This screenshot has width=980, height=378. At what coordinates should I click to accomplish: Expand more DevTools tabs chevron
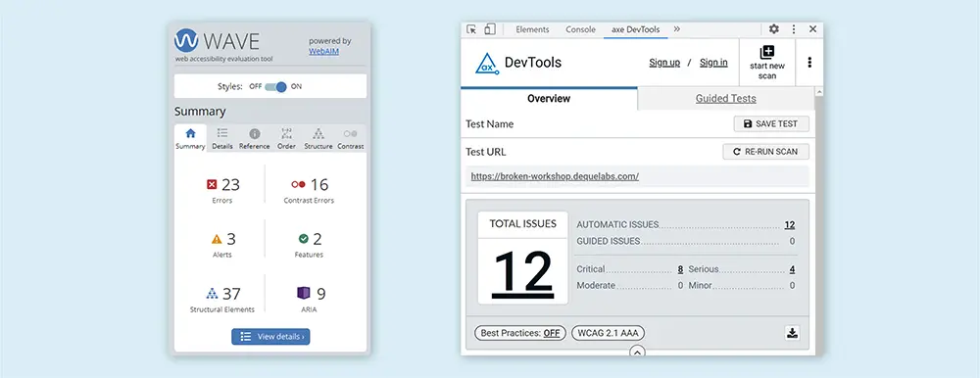click(x=677, y=28)
